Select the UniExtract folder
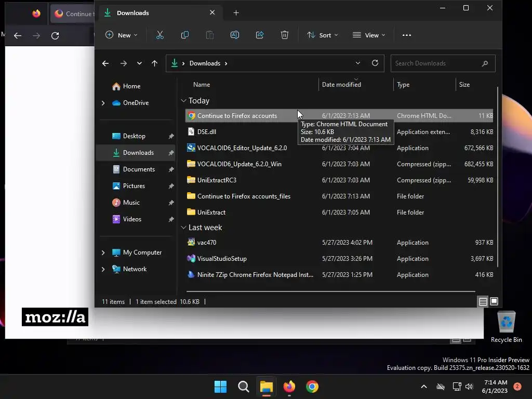This screenshot has height=399, width=532. coord(339,212)
